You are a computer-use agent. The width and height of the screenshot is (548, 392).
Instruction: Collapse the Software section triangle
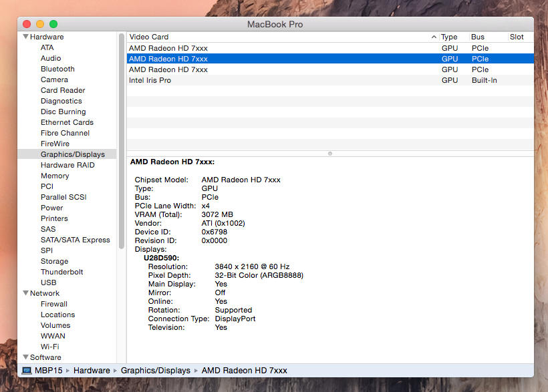[x=25, y=357]
